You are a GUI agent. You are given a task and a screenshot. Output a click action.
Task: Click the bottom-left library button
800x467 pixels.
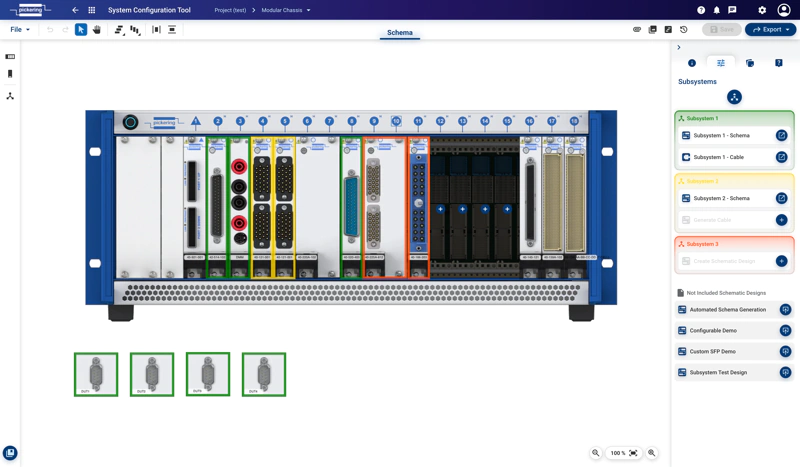(10, 453)
